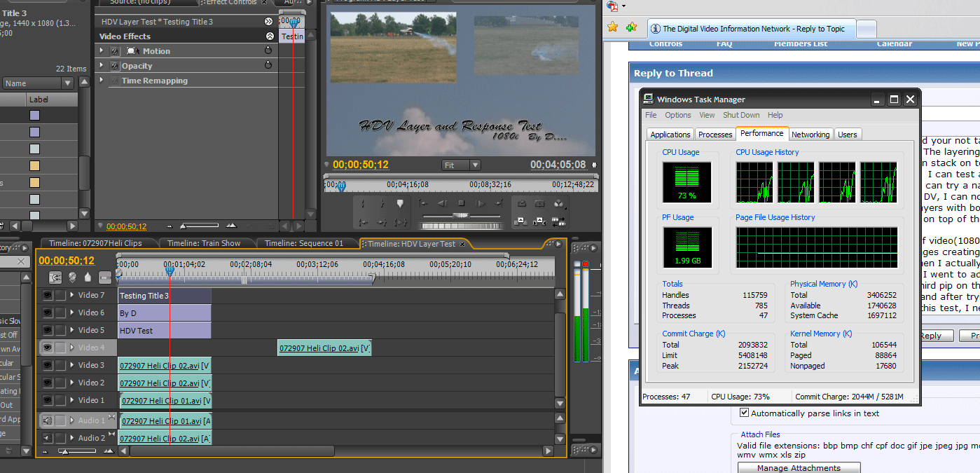Open the Processes tab in Task Manager

click(x=715, y=135)
